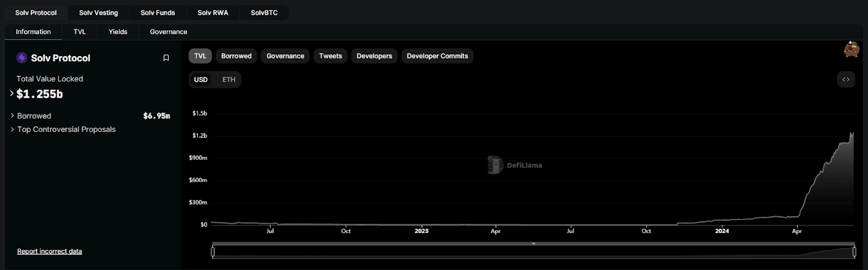The width and height of the screenshot is (868, 270).
Task: Toggle the Borrowed chart series
Action: point(237,56)
